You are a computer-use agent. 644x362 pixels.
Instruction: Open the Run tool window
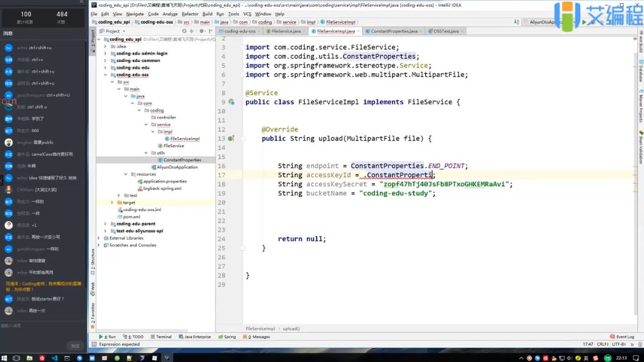(x=107, y=336)
